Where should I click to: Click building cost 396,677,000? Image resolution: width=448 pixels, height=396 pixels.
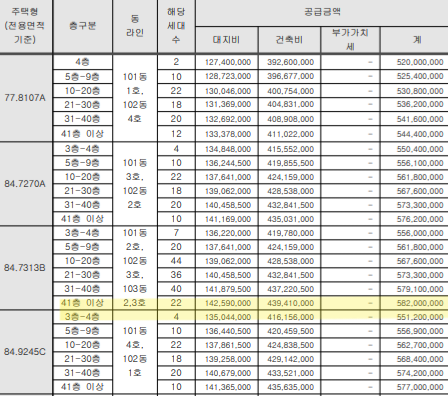(291, 76)
